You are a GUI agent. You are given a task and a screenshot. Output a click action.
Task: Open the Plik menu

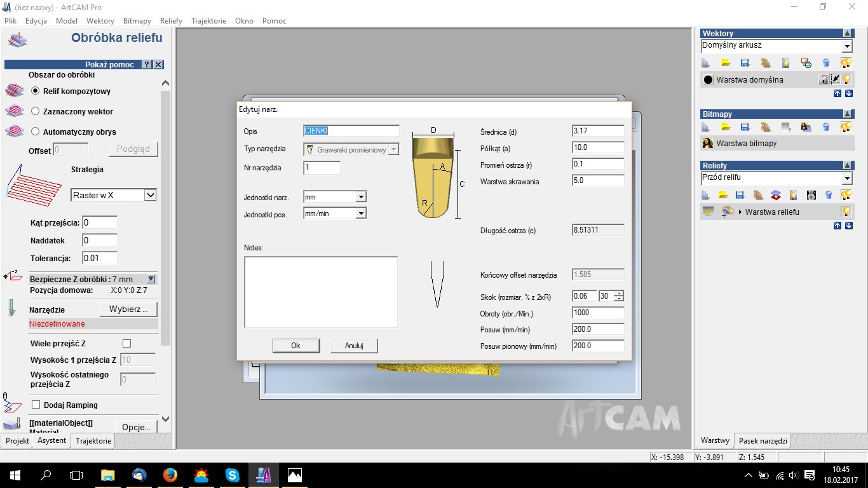[10, 21]
